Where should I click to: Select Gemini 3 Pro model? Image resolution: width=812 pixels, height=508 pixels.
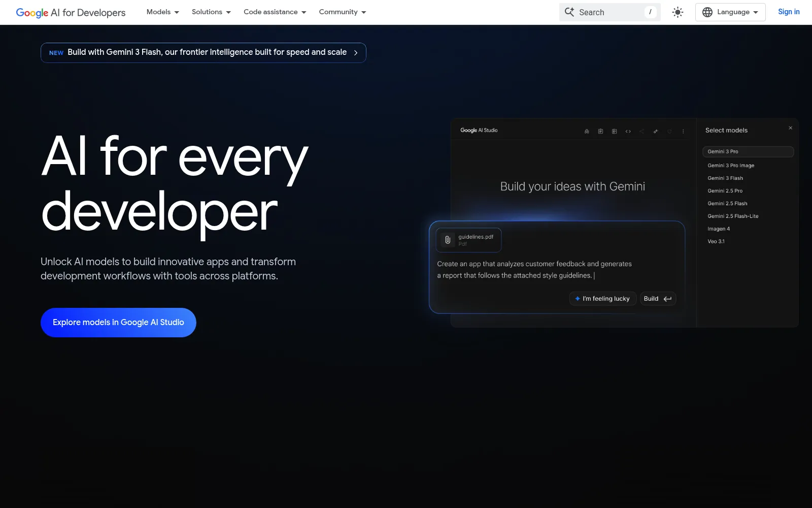point(748,151)
